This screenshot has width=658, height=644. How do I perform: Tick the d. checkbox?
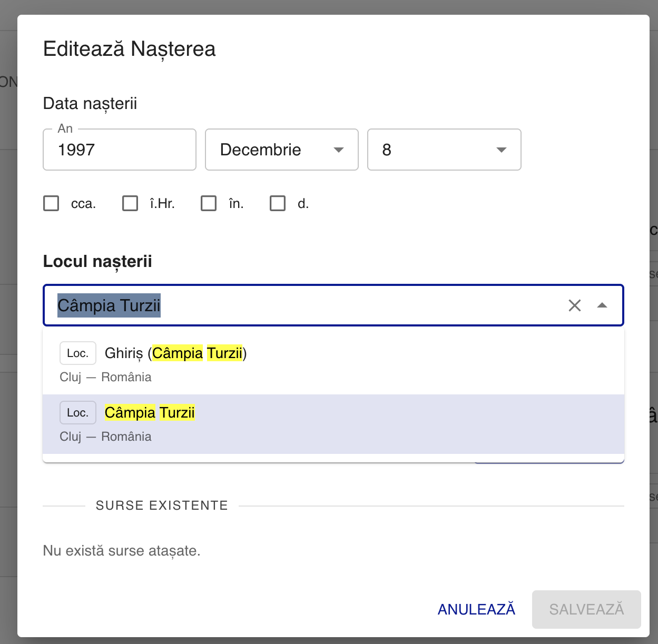click(278, 203)
